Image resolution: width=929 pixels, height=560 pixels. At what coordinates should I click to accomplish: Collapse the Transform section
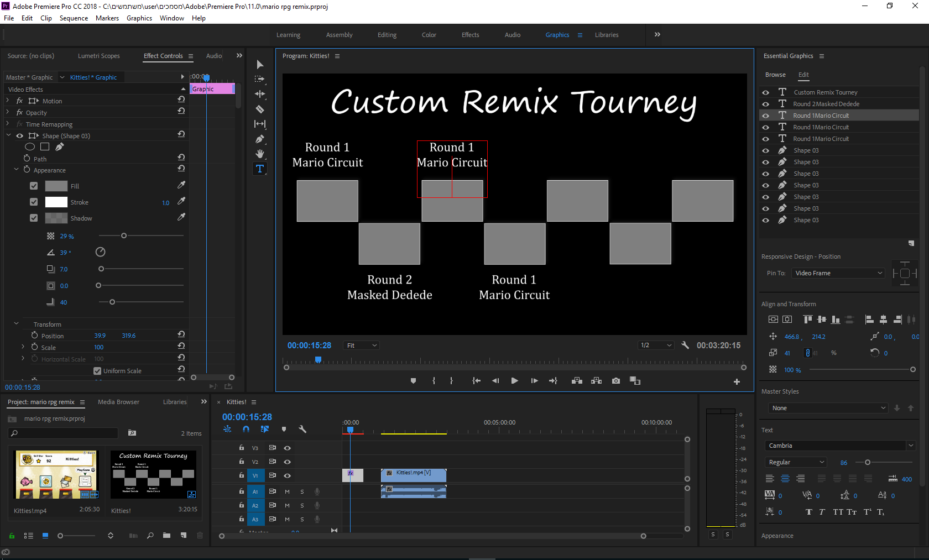(16, 323)
